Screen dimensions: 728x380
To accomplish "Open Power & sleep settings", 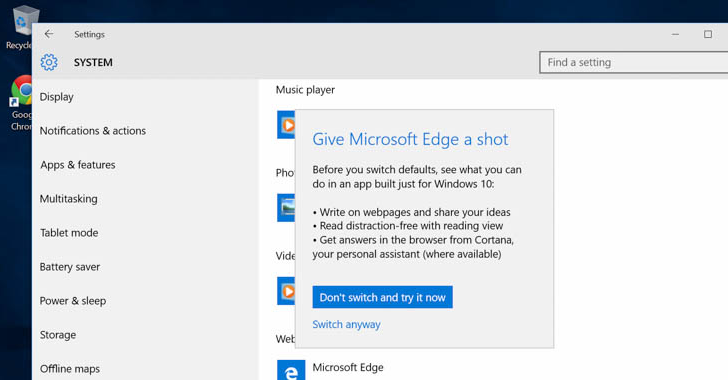I will click(x=73, y=301).
